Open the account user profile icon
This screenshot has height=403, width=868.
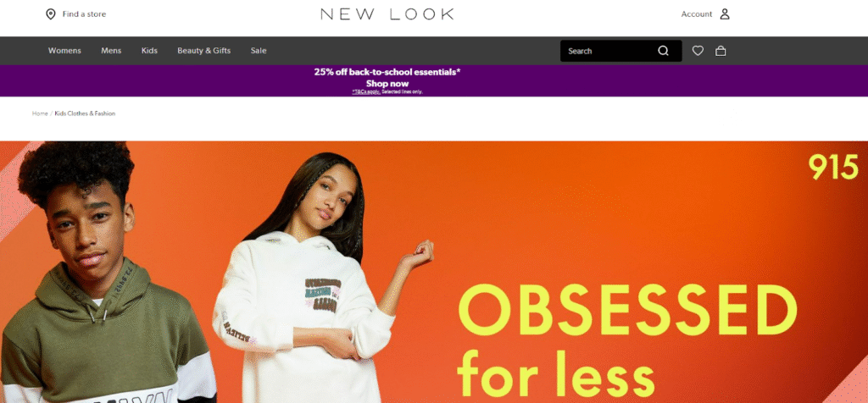(x=725, y=14)
